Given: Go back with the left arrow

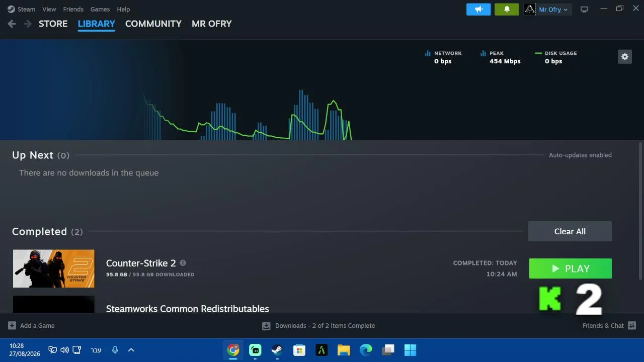Looking at the screenshot, I should 12,24.
